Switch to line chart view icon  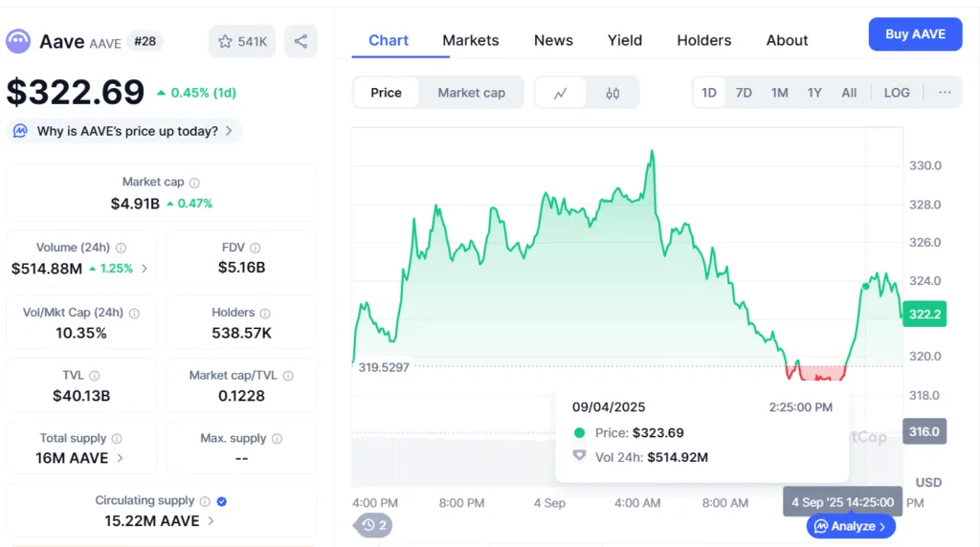tap(561, 93)
